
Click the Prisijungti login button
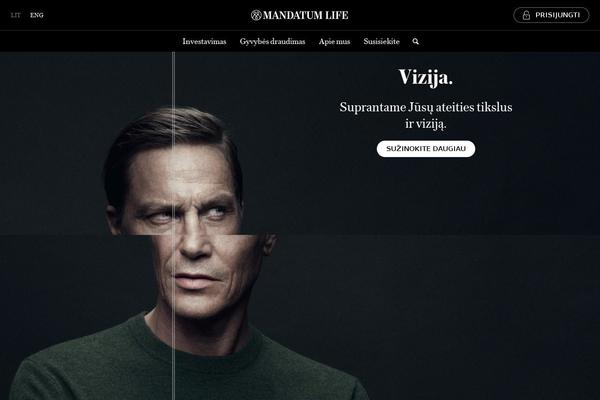[551, 15]
